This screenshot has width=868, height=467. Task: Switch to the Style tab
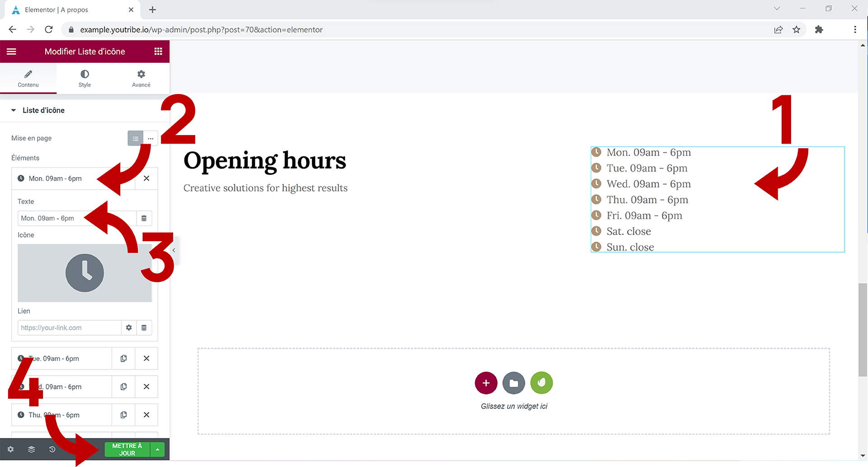[85, 78]
